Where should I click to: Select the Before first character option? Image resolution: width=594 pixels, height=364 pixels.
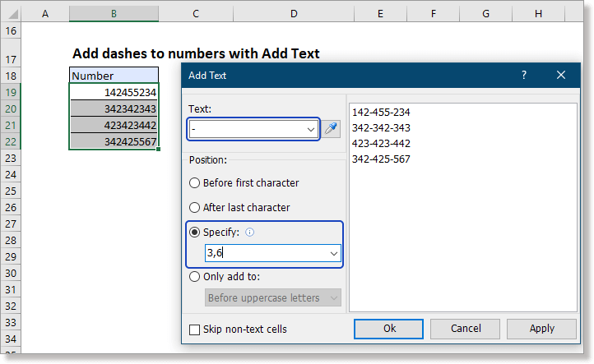tap(195, 183)
